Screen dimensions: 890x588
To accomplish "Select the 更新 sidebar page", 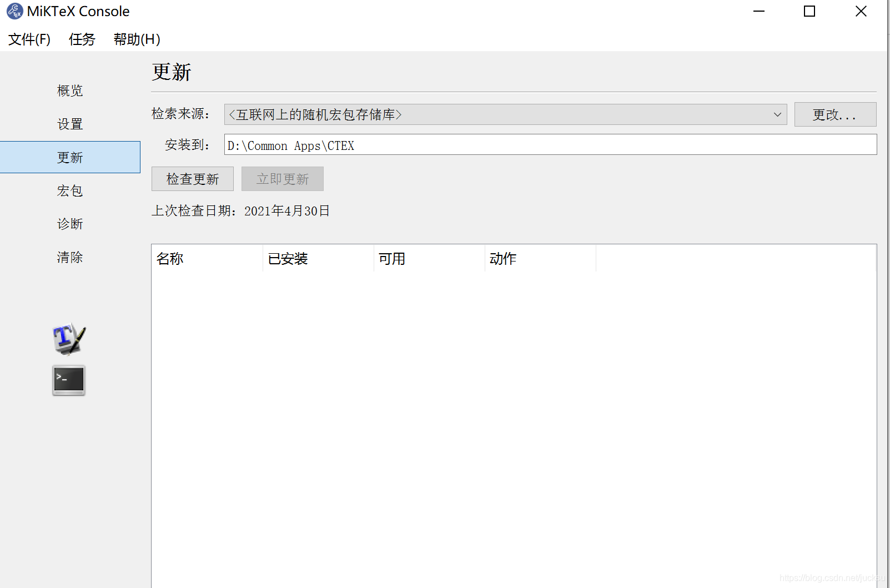I will 70,157.
